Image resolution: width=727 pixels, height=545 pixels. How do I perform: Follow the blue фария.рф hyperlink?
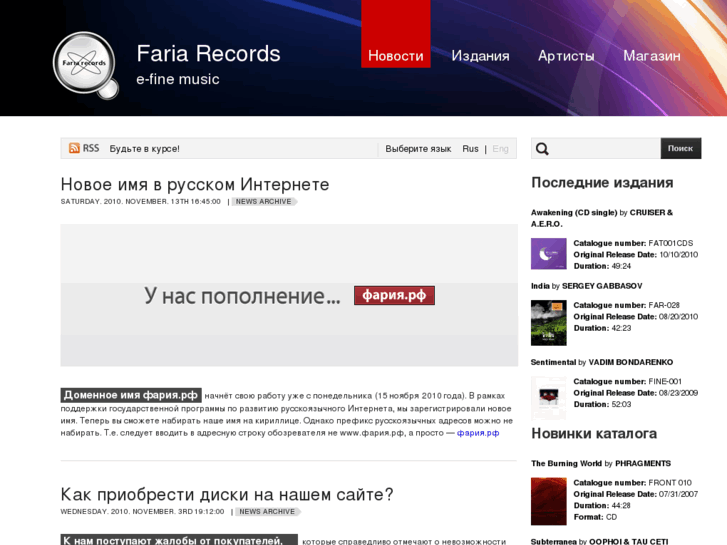pyautogui.click(x=478, y=433)
